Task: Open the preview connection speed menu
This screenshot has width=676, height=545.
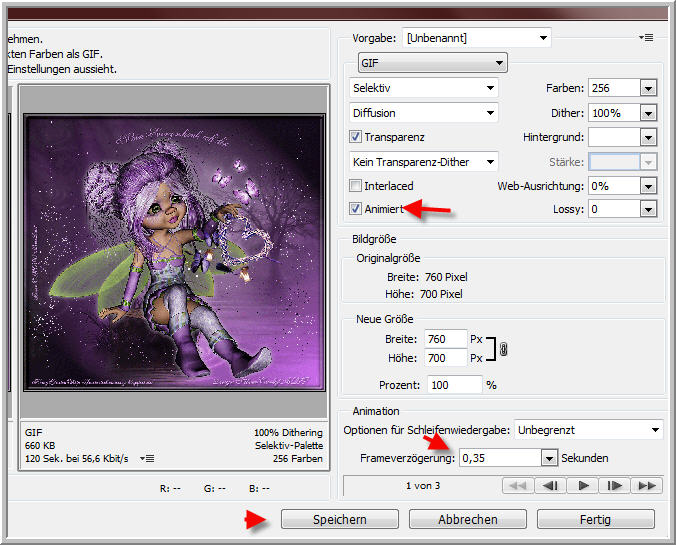Action: 148,458
